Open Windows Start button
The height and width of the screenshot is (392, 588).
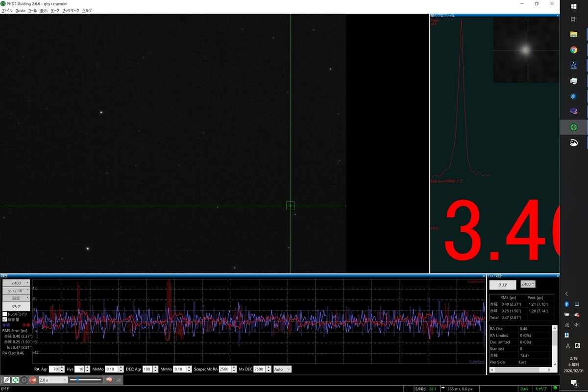coord(574,6)
